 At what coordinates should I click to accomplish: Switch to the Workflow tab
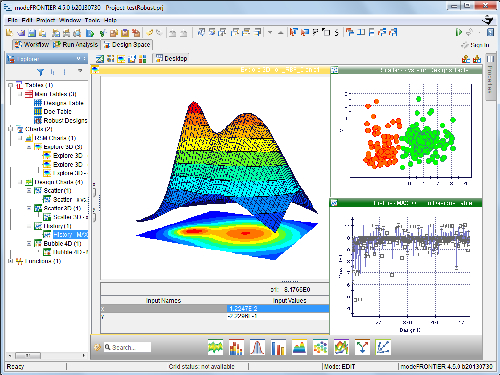pyautogui.click(x=32, y=44)
